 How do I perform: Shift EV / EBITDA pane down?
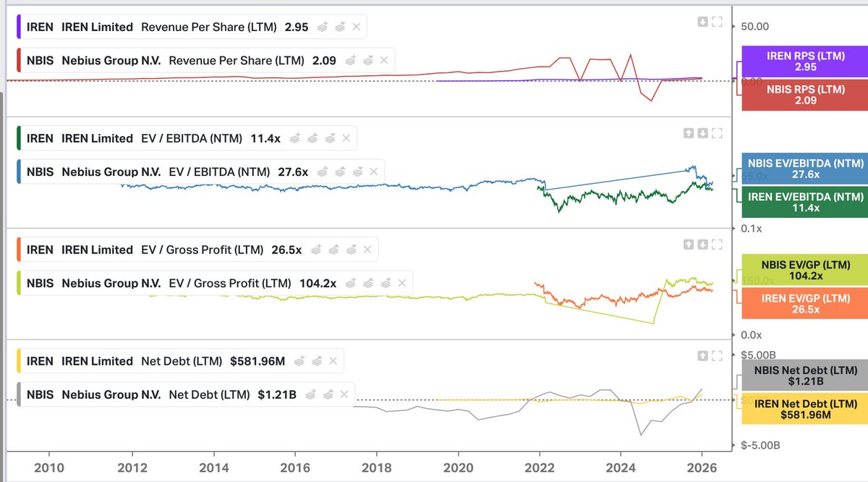click(702, 133)
